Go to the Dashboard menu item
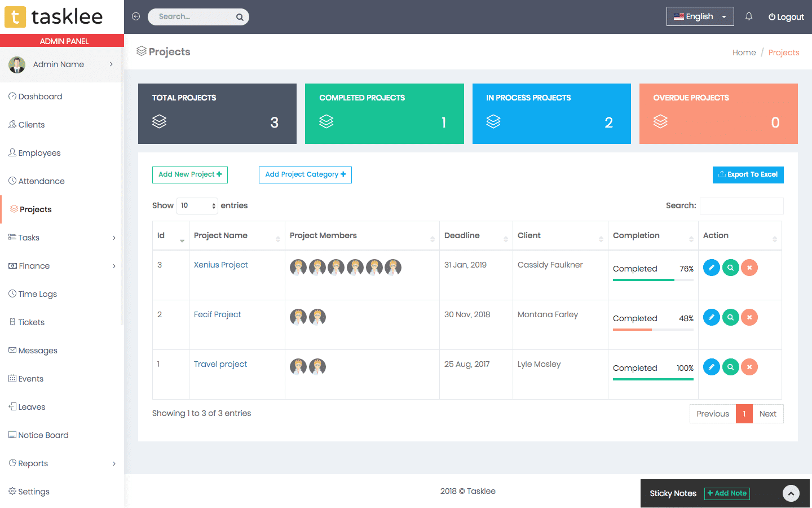The image size is (812, 508). 39,96
